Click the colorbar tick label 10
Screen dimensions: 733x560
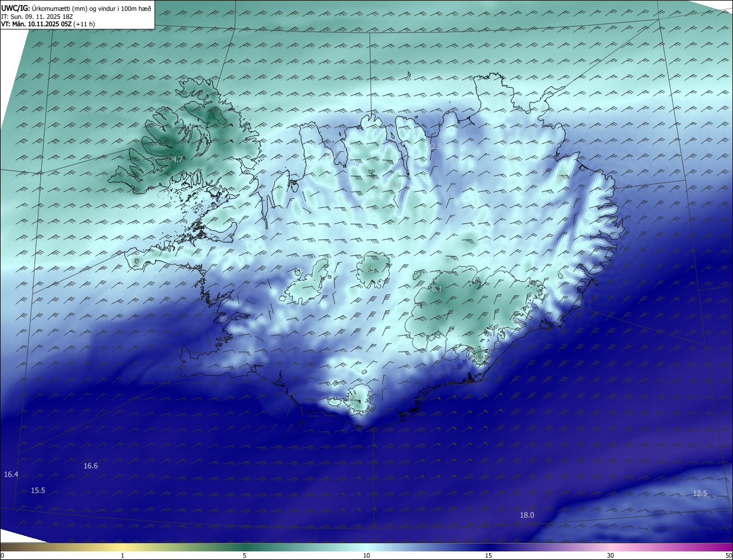pyautogui.click(x=366, y=556)
